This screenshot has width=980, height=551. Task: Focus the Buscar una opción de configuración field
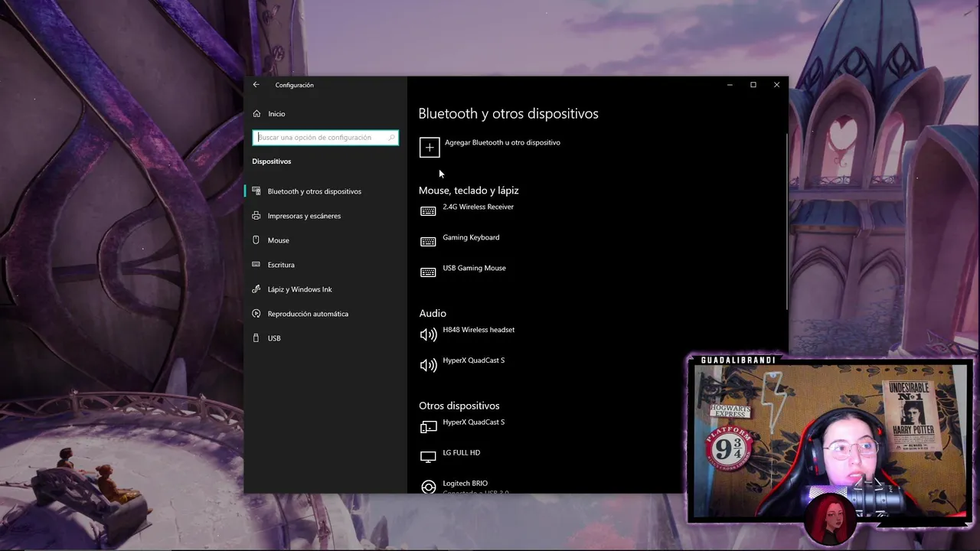click(x=325, y=138)
